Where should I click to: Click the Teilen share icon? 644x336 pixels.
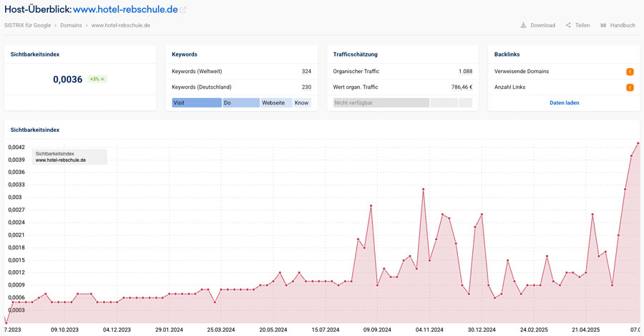pyautogui.click(x=568, y=25)
